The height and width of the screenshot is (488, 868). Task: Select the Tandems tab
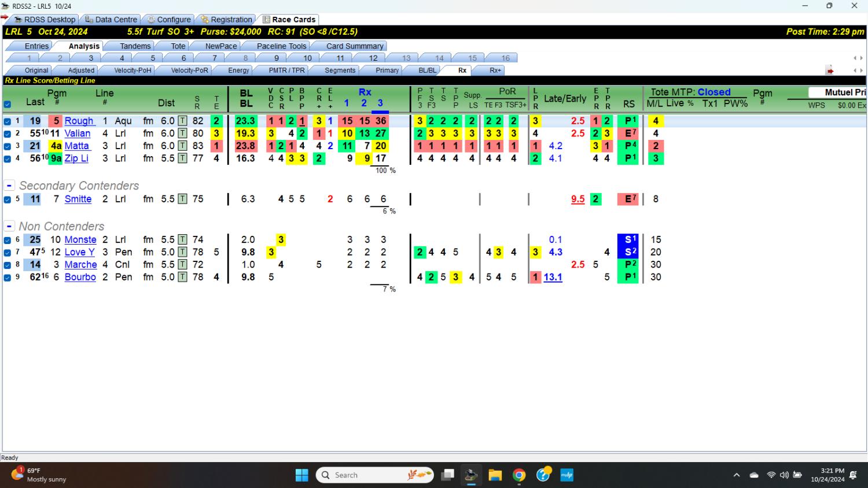click(x=135, y=46)
